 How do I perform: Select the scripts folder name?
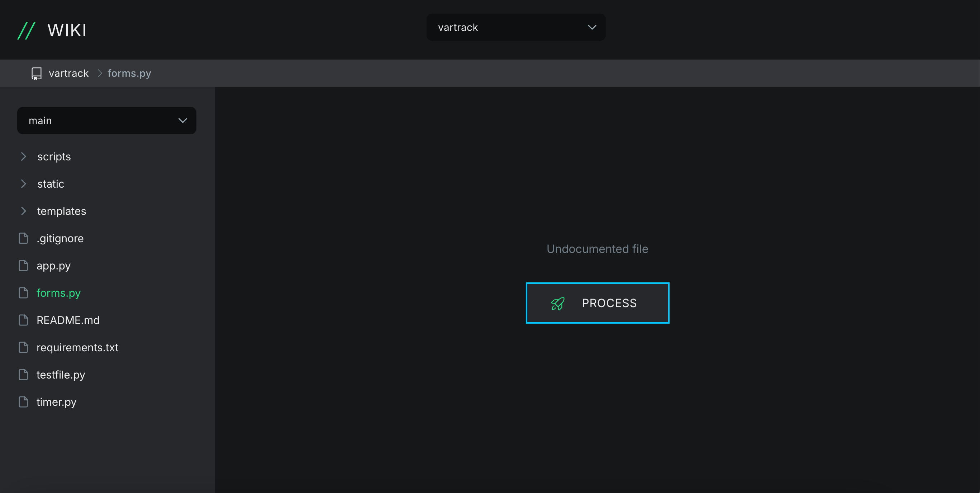54,157
